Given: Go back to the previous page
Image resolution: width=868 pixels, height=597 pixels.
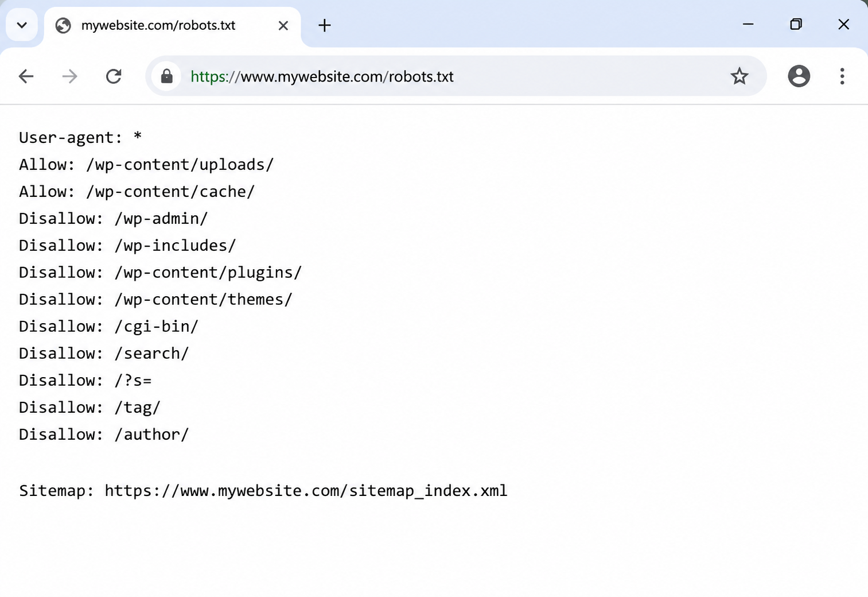Looking at the screenshot, I should tap(26, 76).
